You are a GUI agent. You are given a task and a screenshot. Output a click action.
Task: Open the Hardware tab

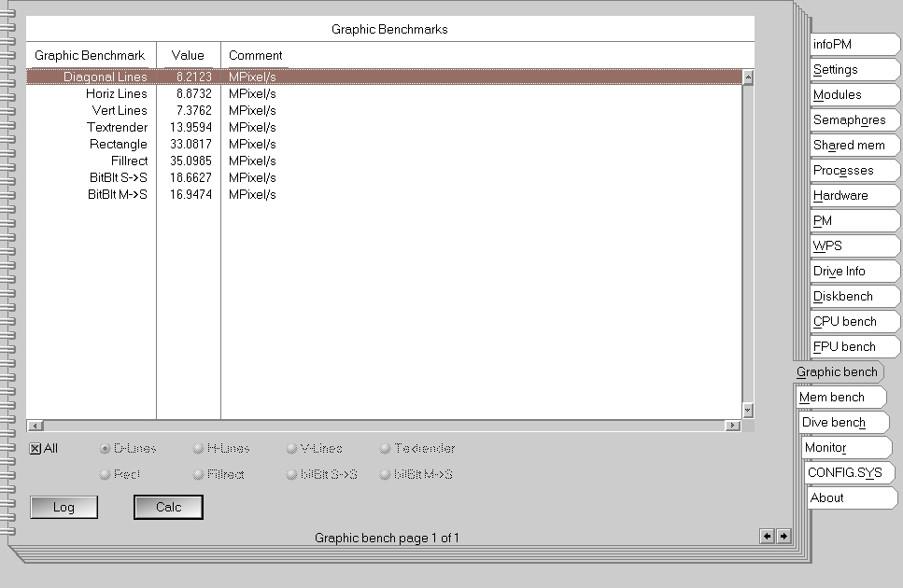(x=840, y=196)
